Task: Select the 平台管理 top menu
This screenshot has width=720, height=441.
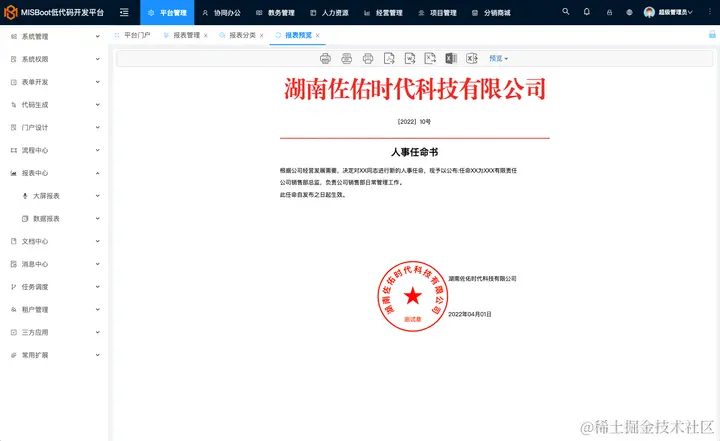Action: click(167, 12)
